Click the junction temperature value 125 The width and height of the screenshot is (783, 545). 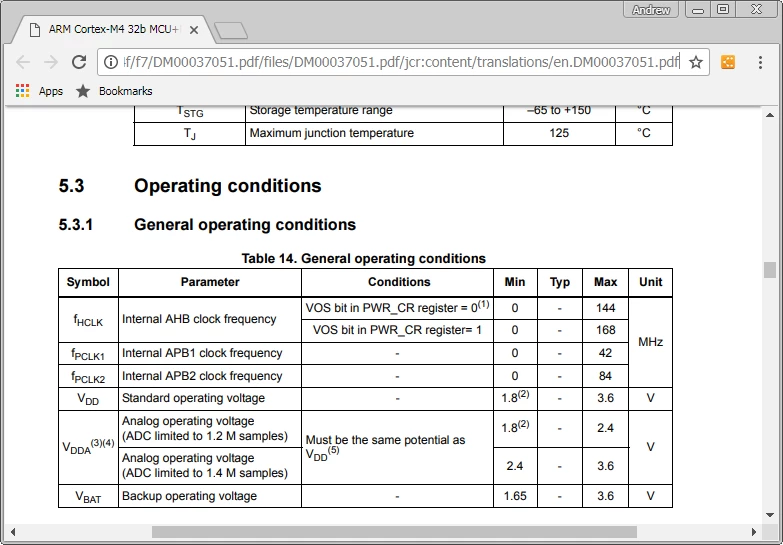(x=559, y=133)
